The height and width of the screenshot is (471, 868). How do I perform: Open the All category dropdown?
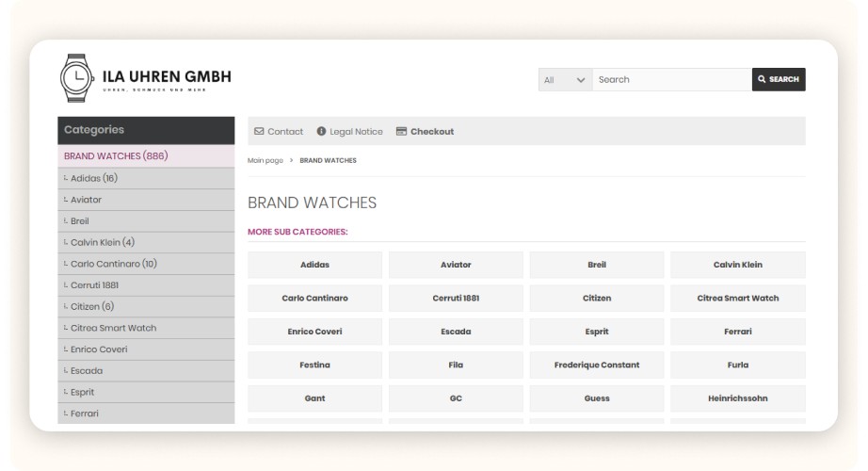(x=565, y=80)
